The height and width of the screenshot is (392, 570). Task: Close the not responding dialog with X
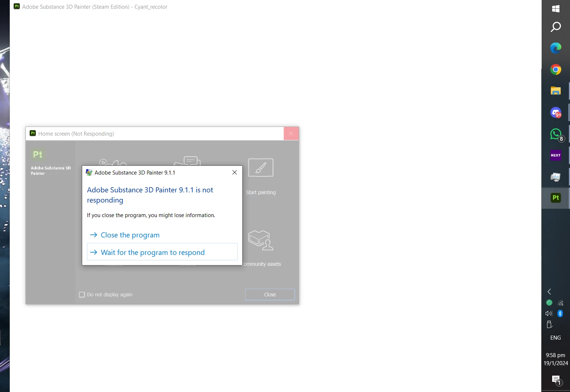pyautogui.click(x=235, y=172)
